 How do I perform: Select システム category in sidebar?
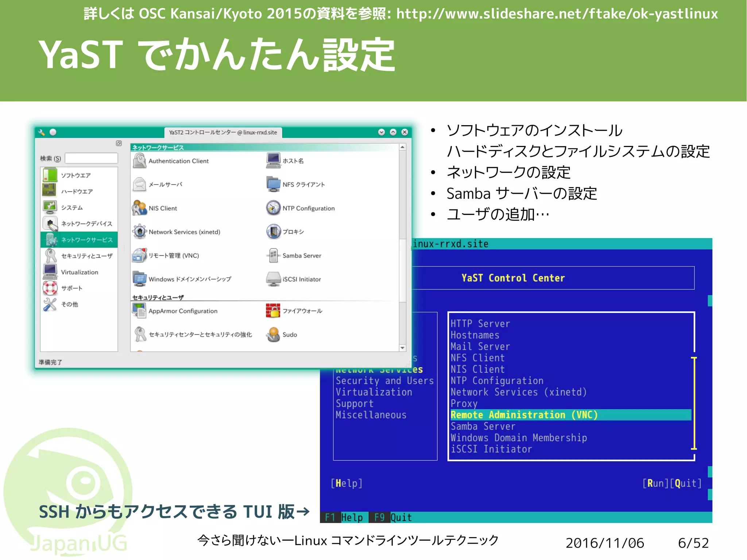pos(79,207)
